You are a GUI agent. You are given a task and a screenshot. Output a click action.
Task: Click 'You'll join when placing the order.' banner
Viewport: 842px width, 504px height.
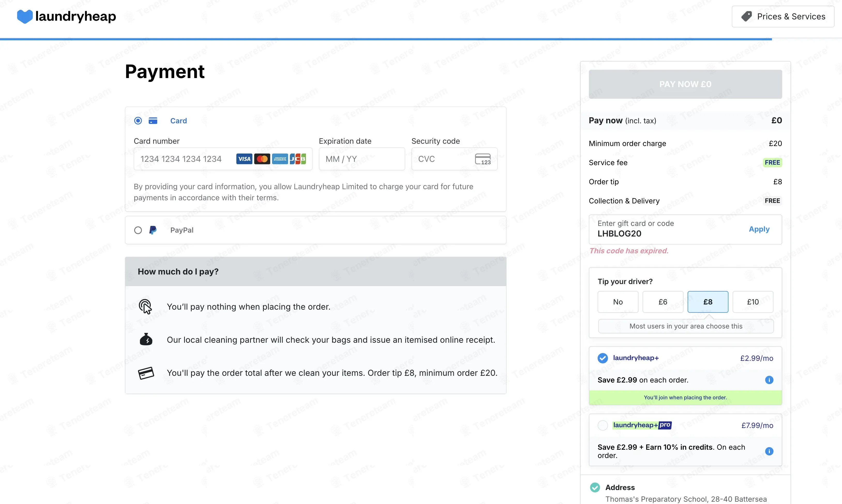[685, 398]
